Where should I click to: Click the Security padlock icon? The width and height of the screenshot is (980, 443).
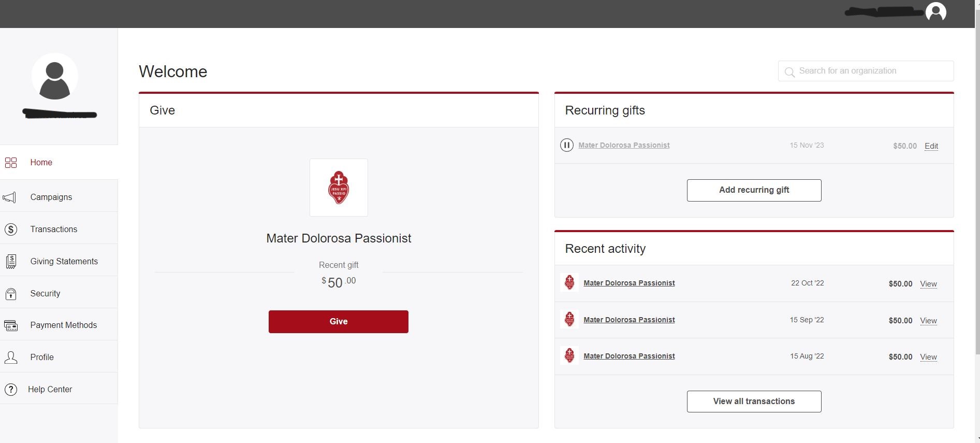11,294
